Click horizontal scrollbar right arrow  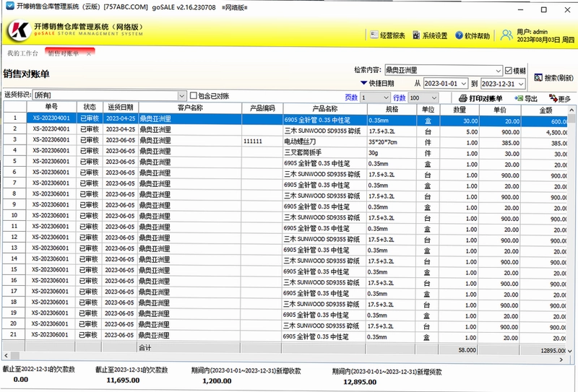click(x=561, y=360)
